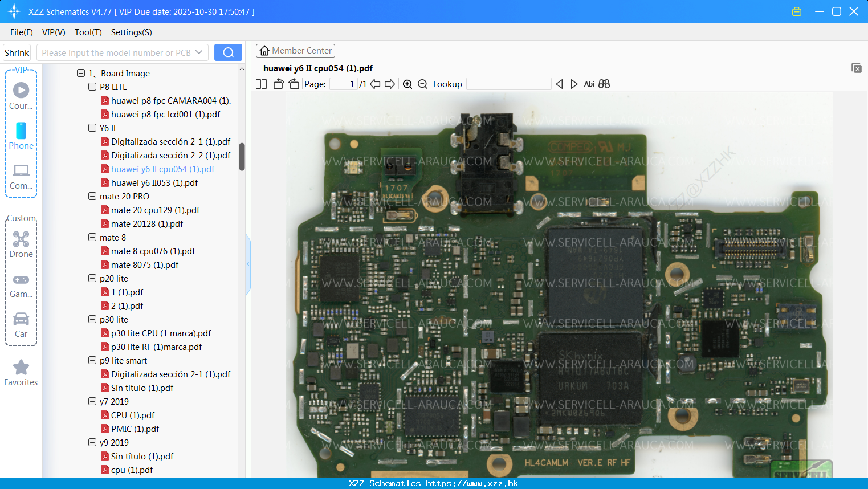Collapse the mate 20 PRO folder
The width and height of the screenshot is (868, 489).
point(92,196)
